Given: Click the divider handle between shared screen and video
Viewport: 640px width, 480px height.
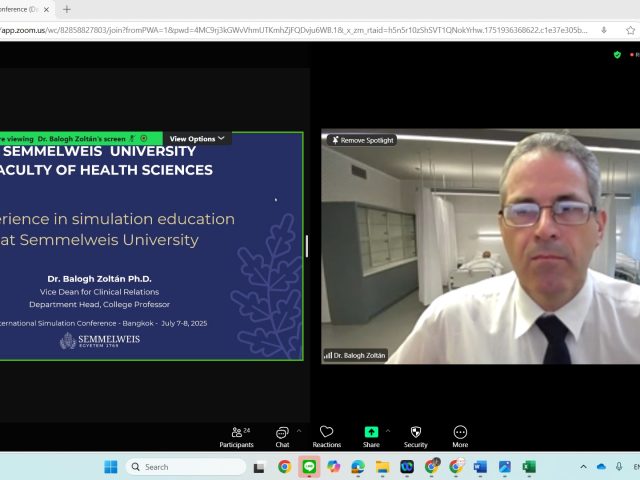Looking at the screenshot, I should 307,246.
